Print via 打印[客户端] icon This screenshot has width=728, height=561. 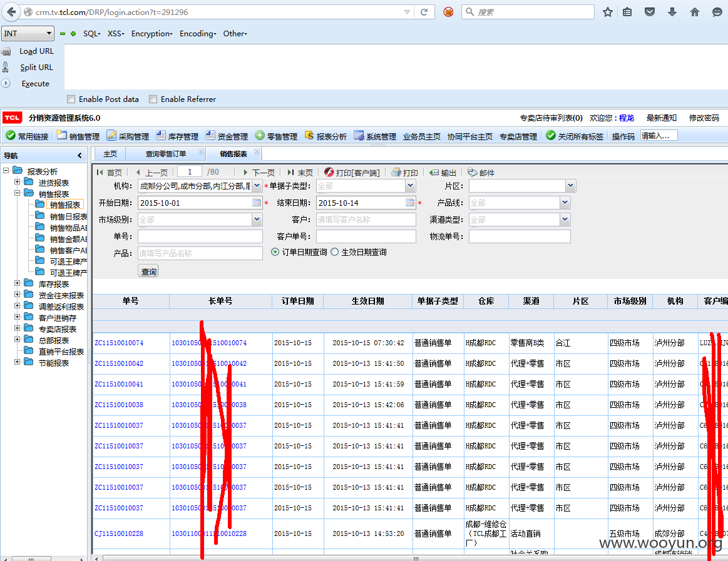329,172
